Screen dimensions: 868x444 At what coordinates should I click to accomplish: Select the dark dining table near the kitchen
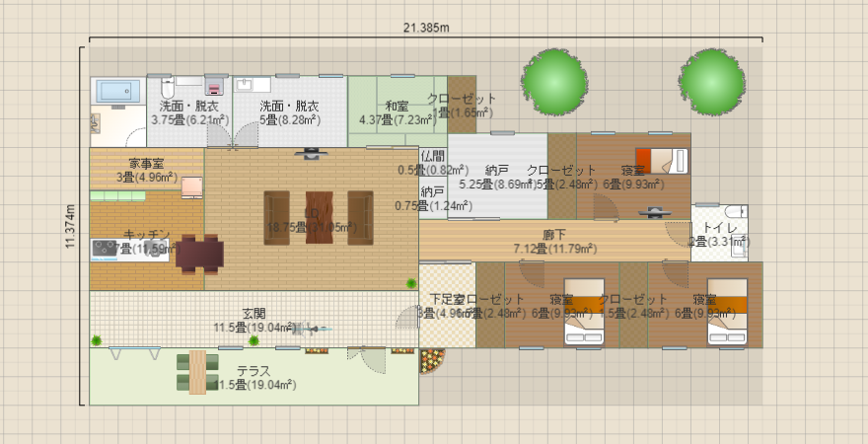200,255
